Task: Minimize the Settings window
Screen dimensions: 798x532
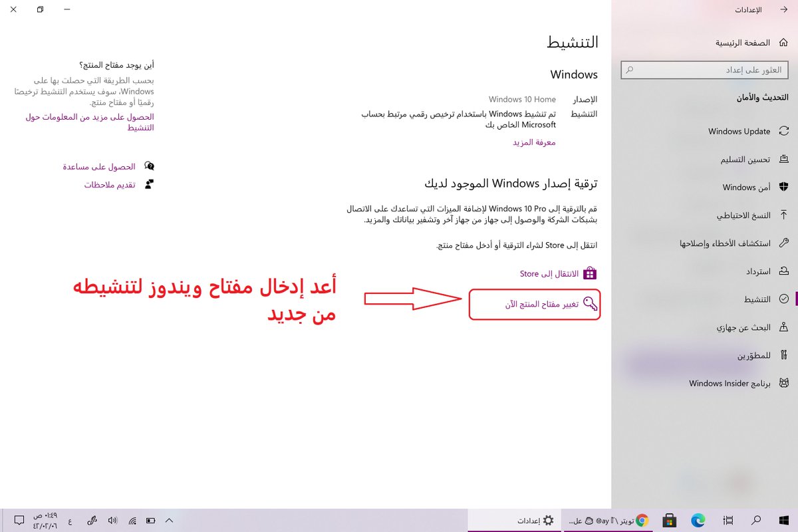Action: click(68, 10)
